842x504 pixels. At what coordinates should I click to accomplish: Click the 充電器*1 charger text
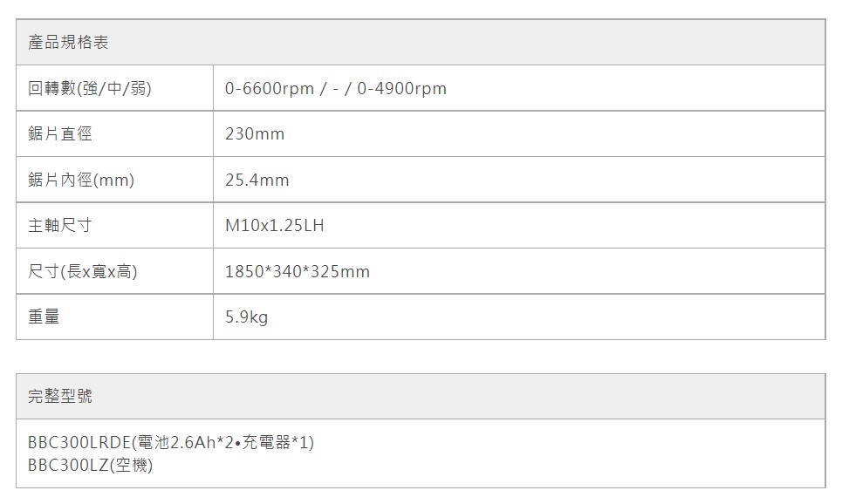273,443
